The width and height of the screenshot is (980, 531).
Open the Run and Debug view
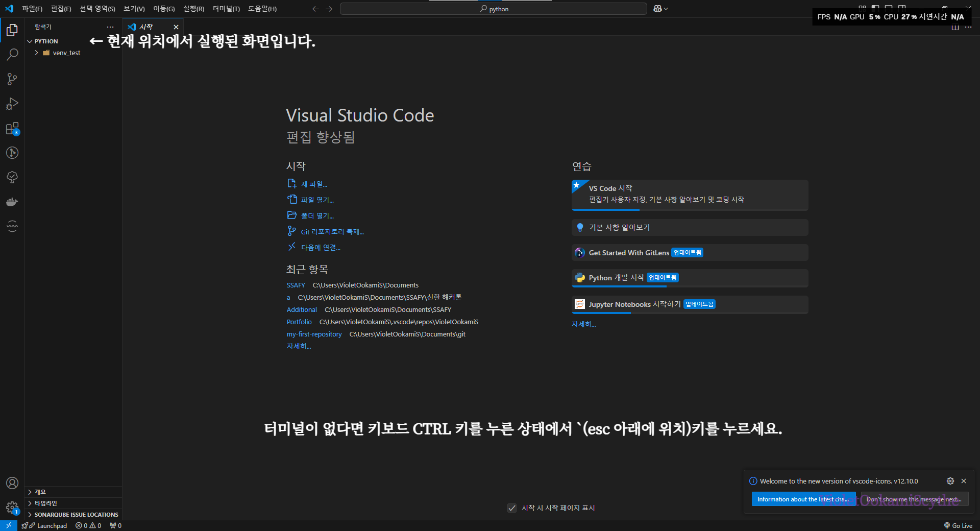coord(12,104)
